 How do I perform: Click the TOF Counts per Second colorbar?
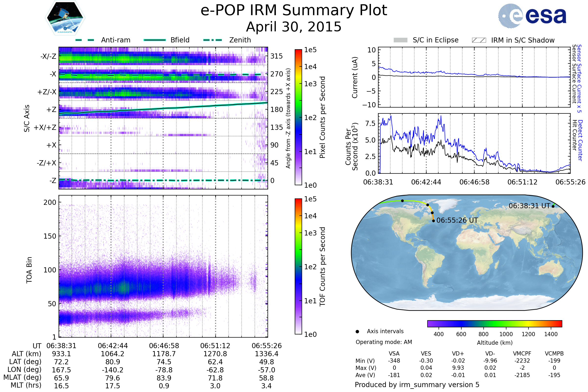298,266
